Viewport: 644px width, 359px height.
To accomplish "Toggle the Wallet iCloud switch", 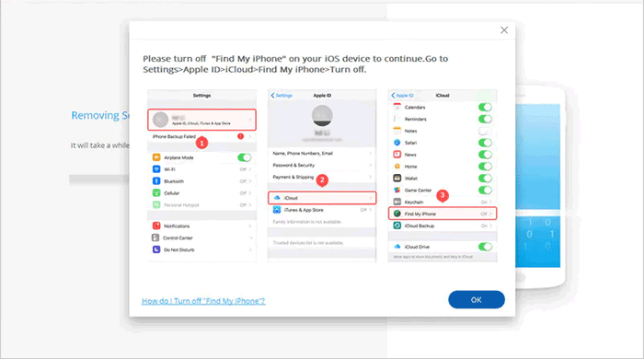I will (485, 179).
